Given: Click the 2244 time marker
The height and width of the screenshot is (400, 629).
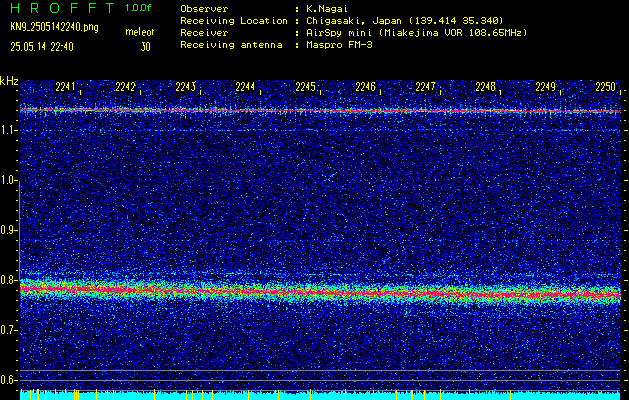Looking at the screenshot, I should (x=245, y=87).
